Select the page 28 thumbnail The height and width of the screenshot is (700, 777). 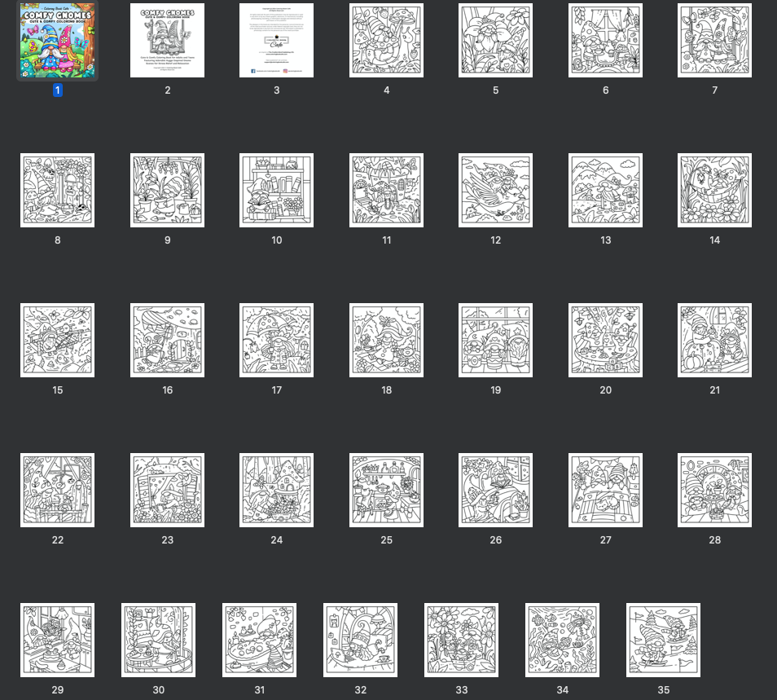[714, 490]
